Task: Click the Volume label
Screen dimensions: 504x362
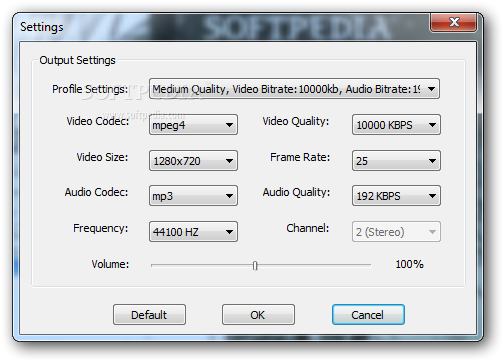Action: [110, 264]
